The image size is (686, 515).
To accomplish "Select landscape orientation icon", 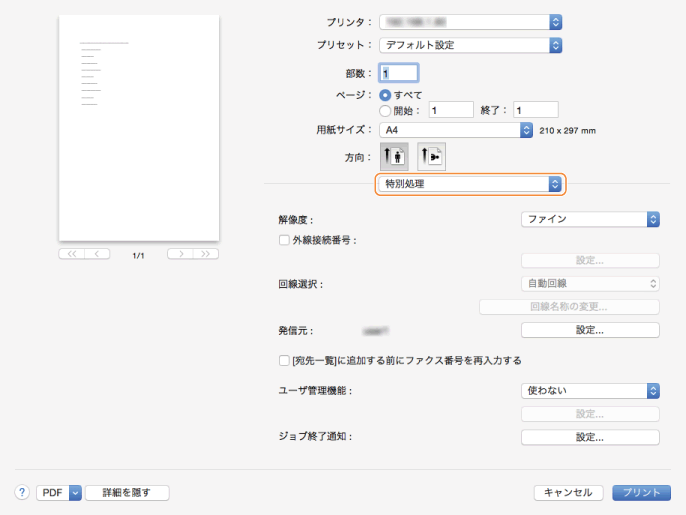I will click(x=431, y=156).
